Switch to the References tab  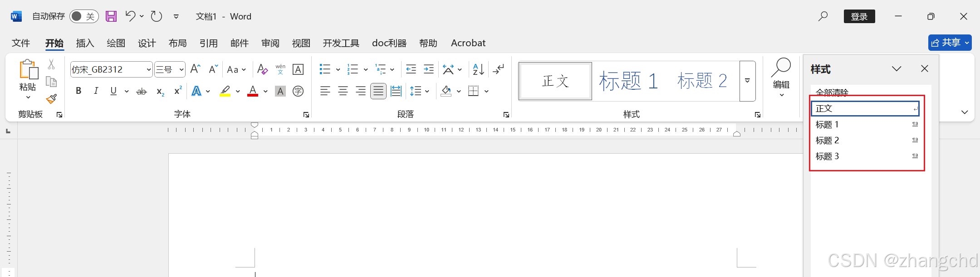click(x=209, y=43)
